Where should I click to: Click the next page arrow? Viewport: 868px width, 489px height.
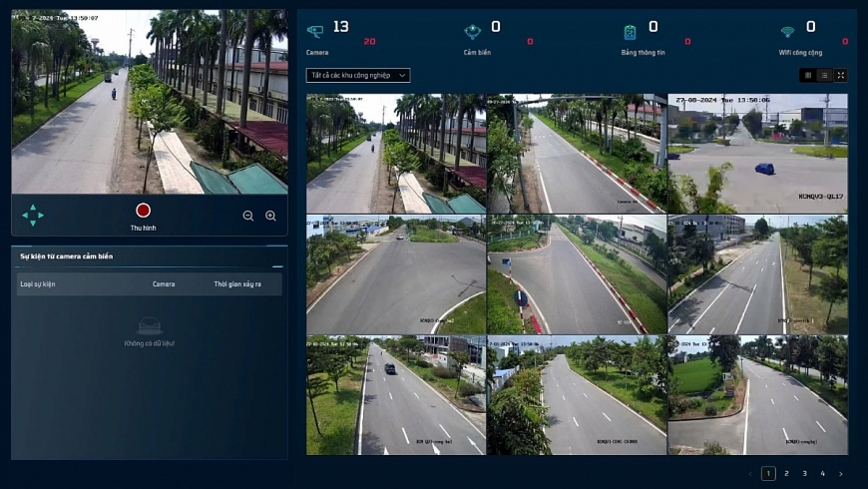pyautogui.click(x=841, y=473)
